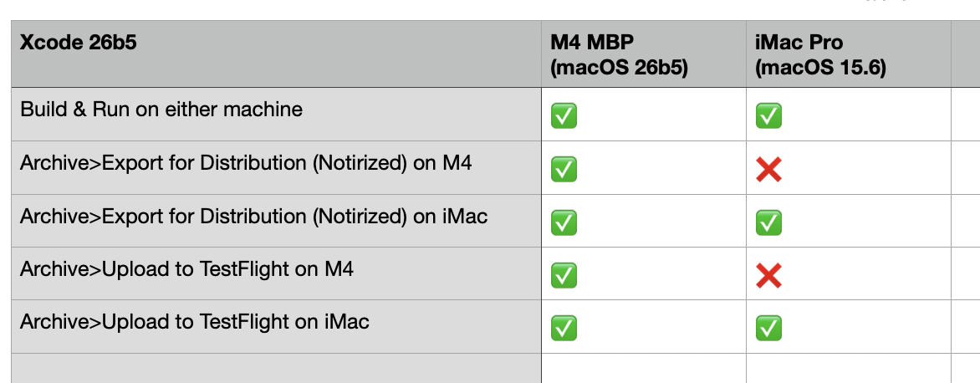Click green checkmark for Build & Run M4 MBP
This screenshot has height=383, width=980.
tap(564, 116)
